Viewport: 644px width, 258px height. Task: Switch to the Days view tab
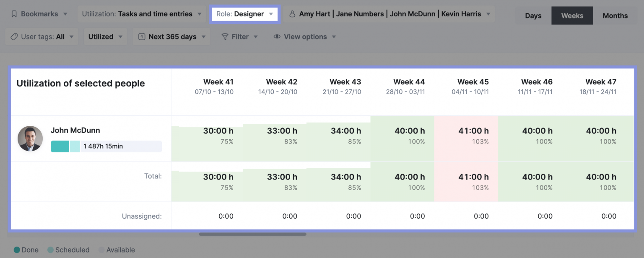click(x=533, y=16)
